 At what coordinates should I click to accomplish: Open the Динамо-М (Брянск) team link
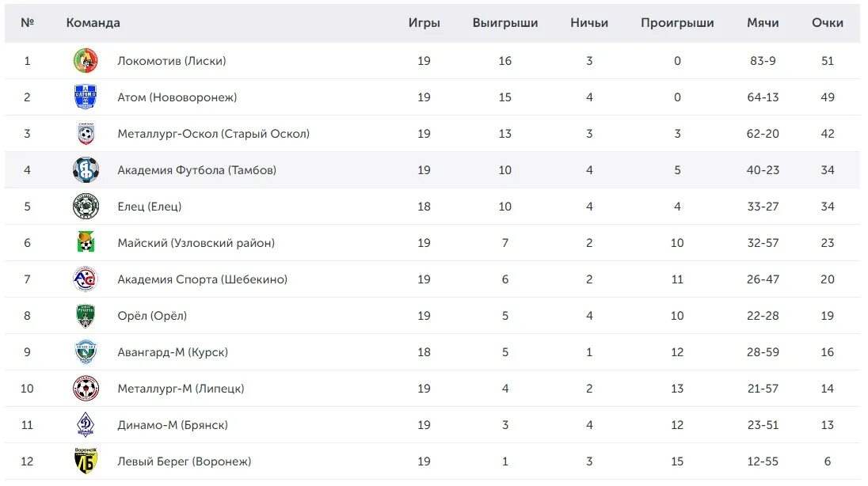[x=173, y=425]
